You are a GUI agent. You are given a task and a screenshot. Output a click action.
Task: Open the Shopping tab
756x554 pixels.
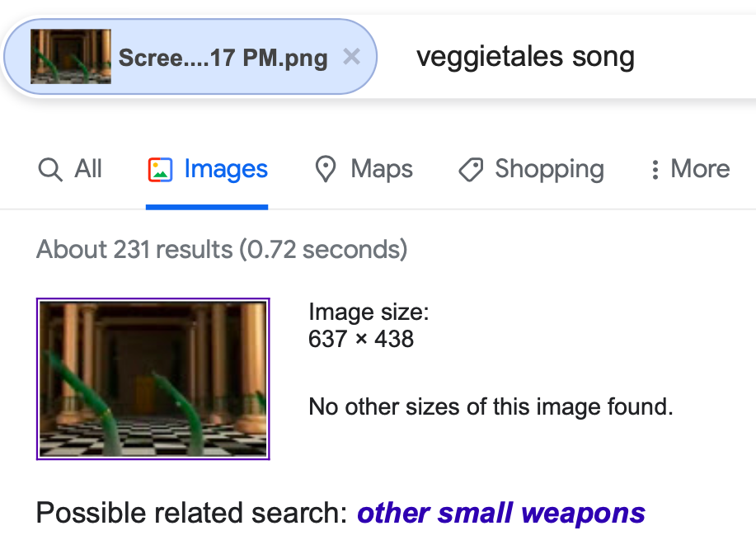(x=531, y=169)
